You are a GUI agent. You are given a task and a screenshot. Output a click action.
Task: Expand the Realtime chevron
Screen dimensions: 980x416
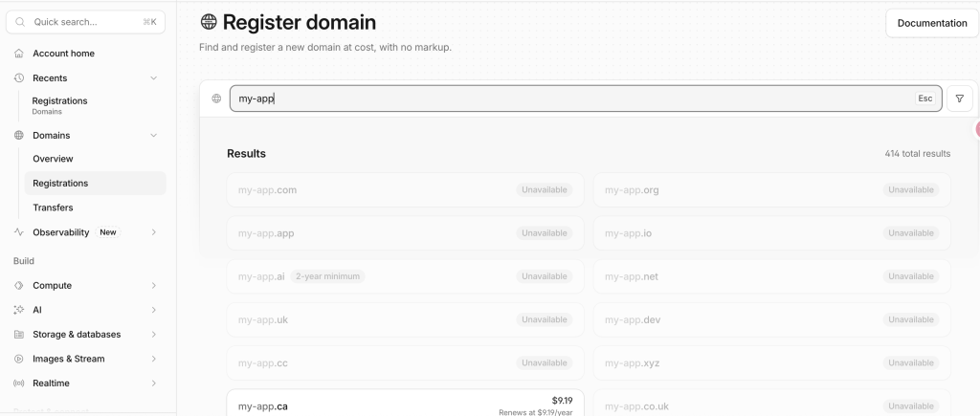point(154,383)
